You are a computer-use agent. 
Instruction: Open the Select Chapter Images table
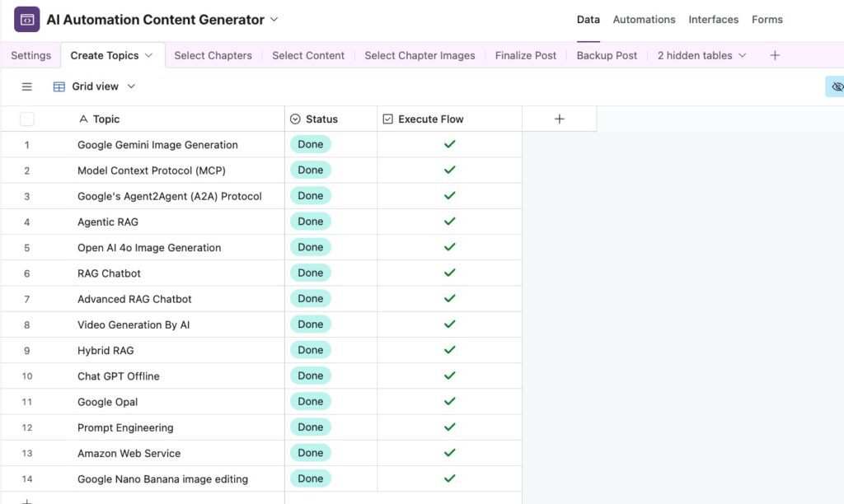click(420, 55)
